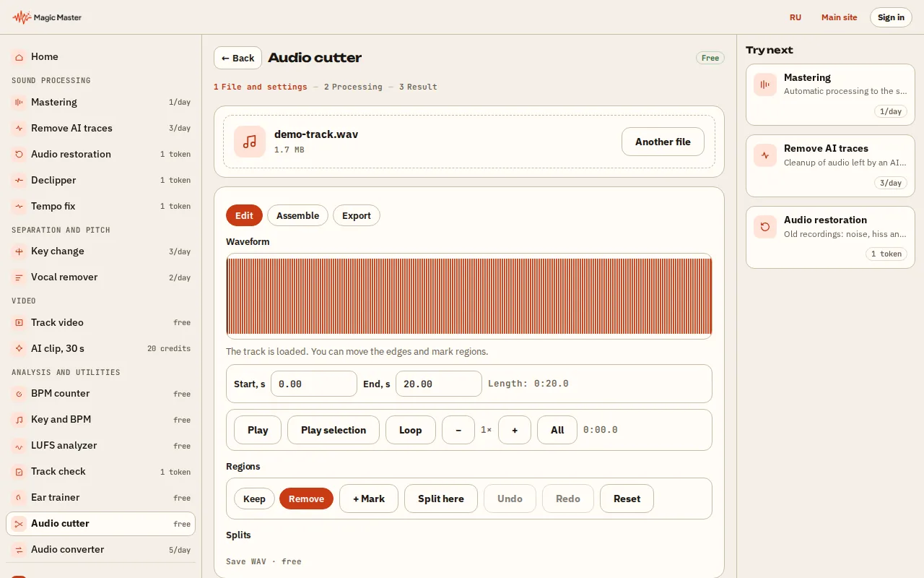Click the Start, s input field
This screenshot has width=924, height=578.
314,384
